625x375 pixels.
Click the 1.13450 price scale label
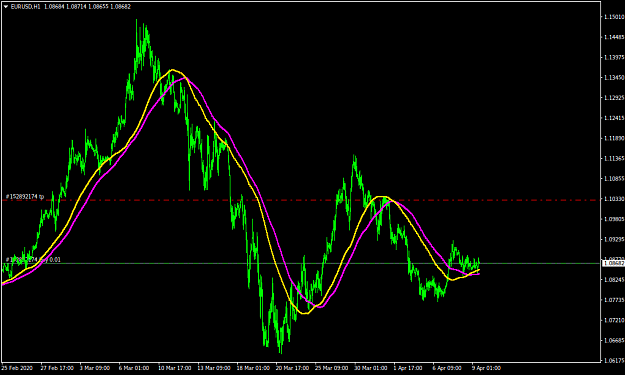click(x=614, y=78)
